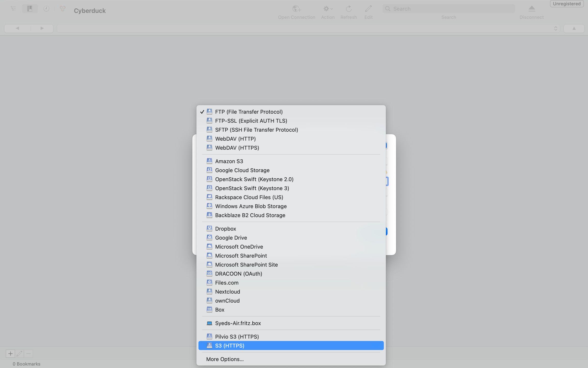The width and height of the screenshot is (588, 368).
Task: Open the path dropdown selector
Action: point(309,28)
